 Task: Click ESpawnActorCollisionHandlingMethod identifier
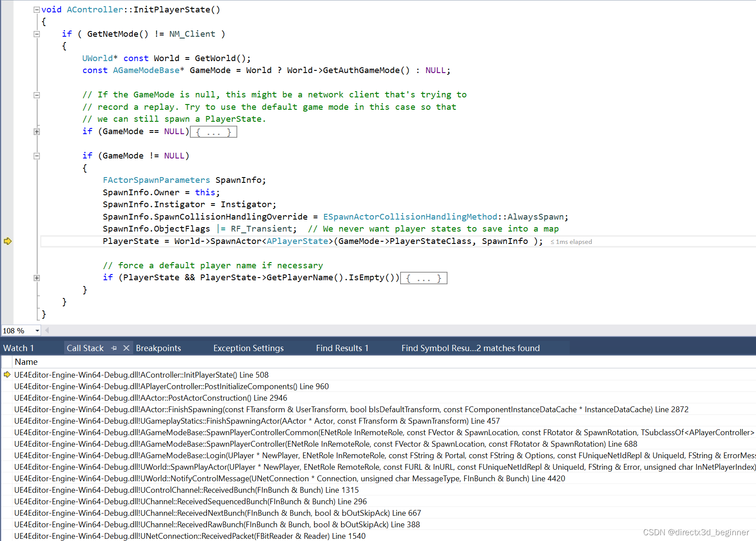410,217
